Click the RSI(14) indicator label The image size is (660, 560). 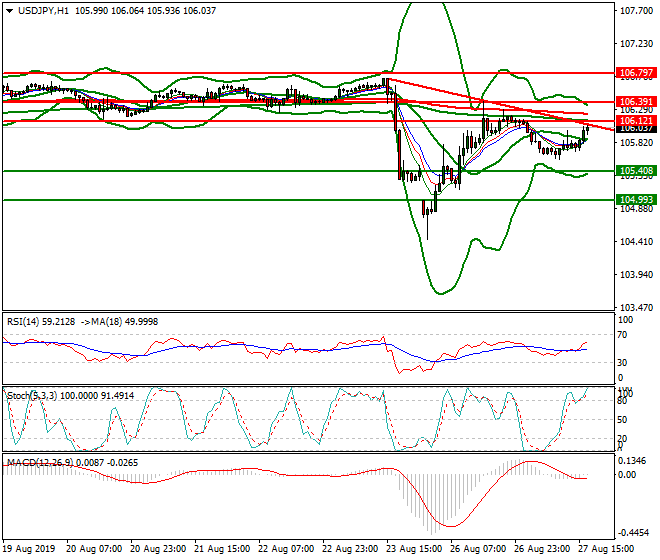28,322
